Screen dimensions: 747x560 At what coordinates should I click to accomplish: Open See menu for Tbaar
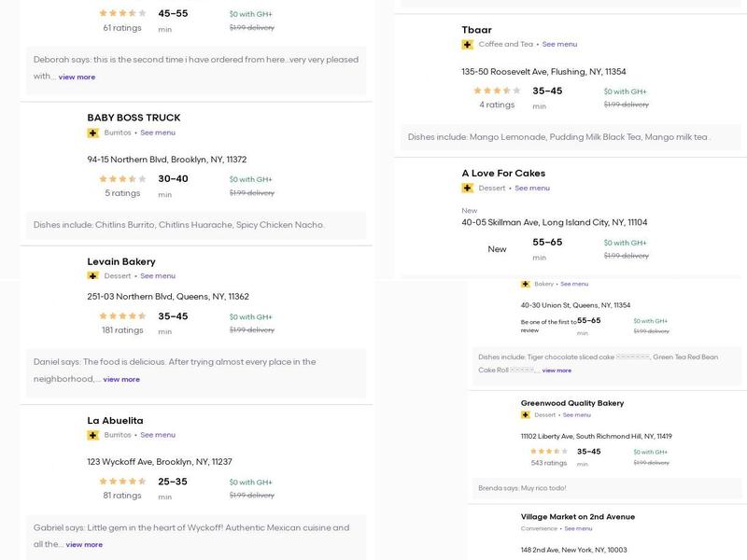click(x=559, y=45)
